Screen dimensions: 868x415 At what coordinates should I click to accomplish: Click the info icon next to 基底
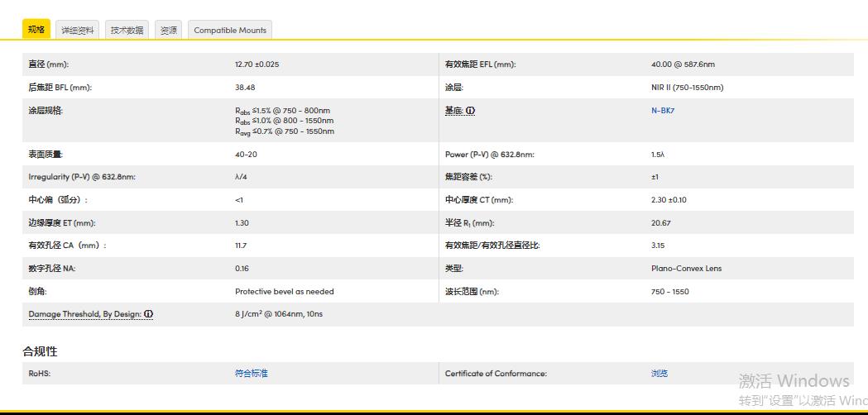470,111
